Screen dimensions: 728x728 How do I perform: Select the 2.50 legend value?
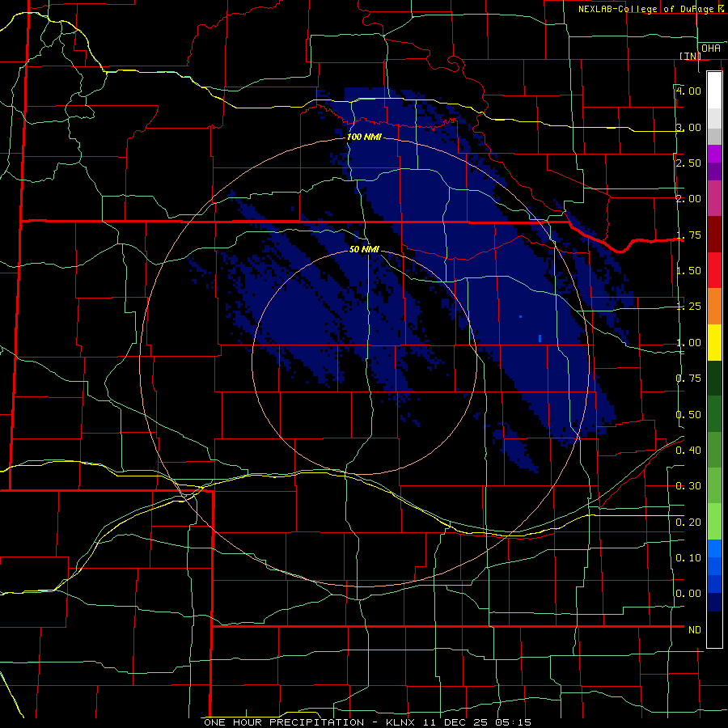[x=688, y=163]
